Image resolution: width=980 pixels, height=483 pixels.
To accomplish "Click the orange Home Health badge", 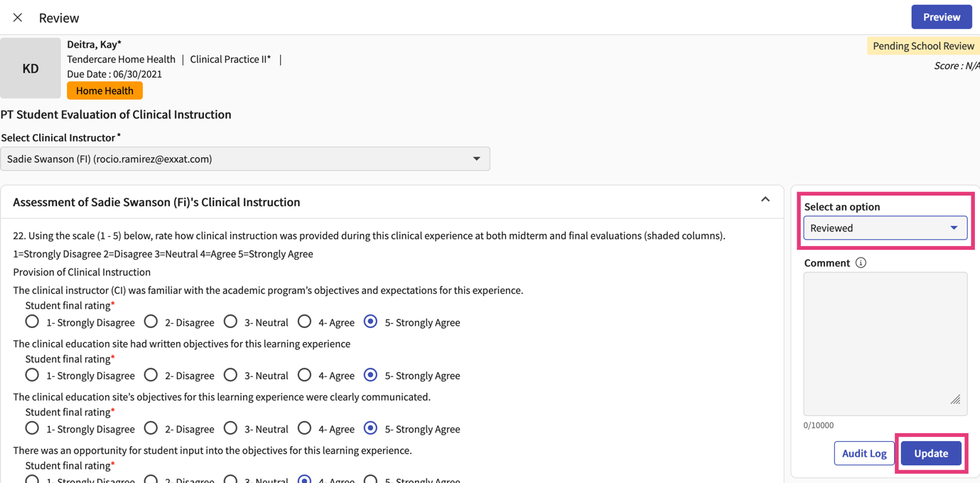I will (x=104, y=90).
